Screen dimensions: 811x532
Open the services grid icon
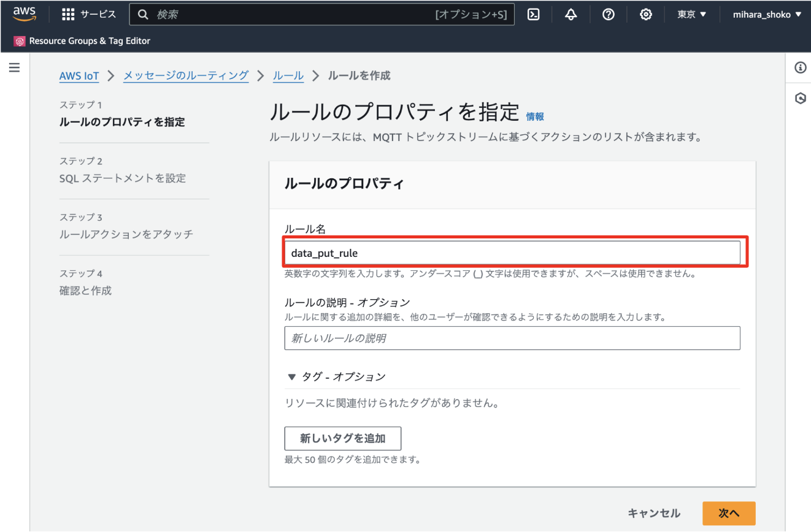point(67,13)
